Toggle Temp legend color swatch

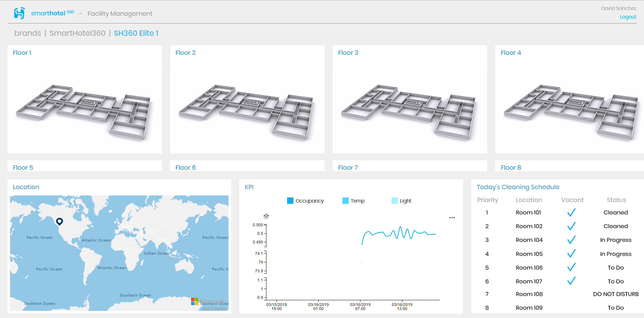[345, 201]
